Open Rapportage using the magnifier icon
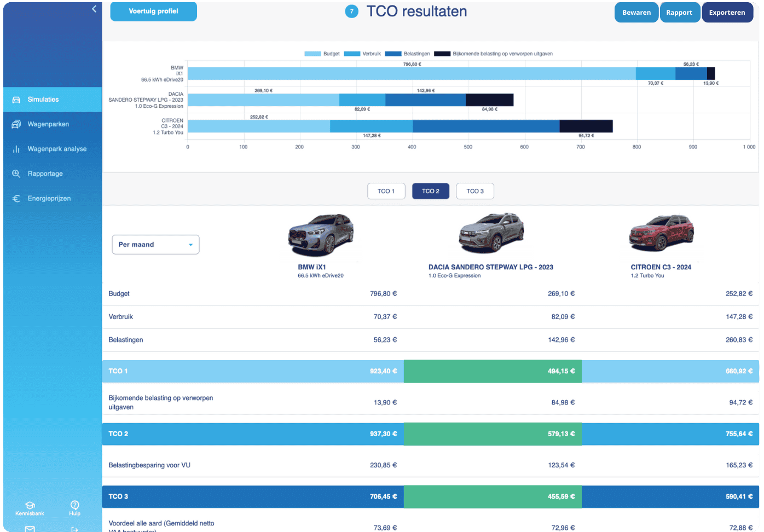This screenshot has height=532, width=764. pyautogui.click(x=16, y=174)
